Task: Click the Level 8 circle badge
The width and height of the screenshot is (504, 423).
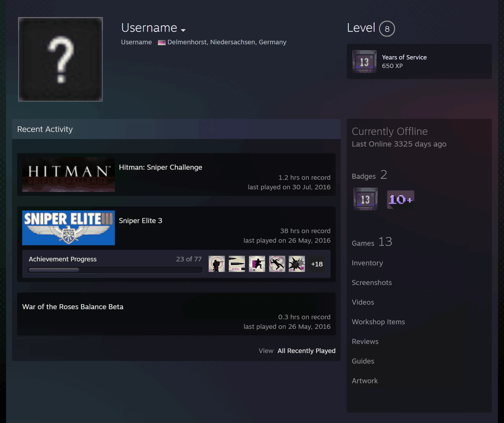Action: 387,29
